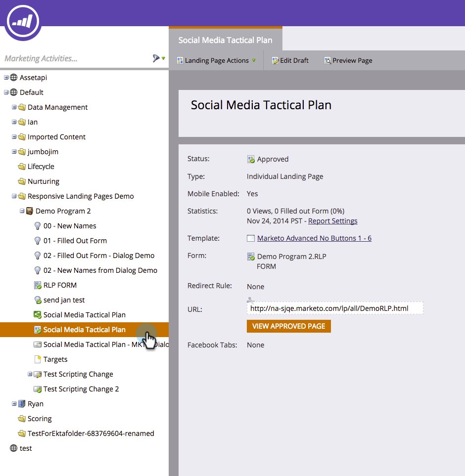
Task: Select 02 - Filled Out Form - Dialog Demo
Action: [99, 256]
